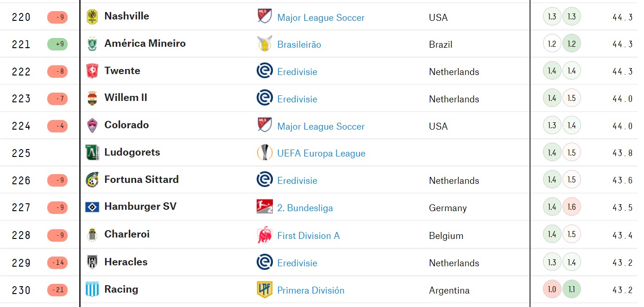This screenshot has height=307, width=644.
Task: Click the América Mineiro club crest
Action: tap(92, 44)
